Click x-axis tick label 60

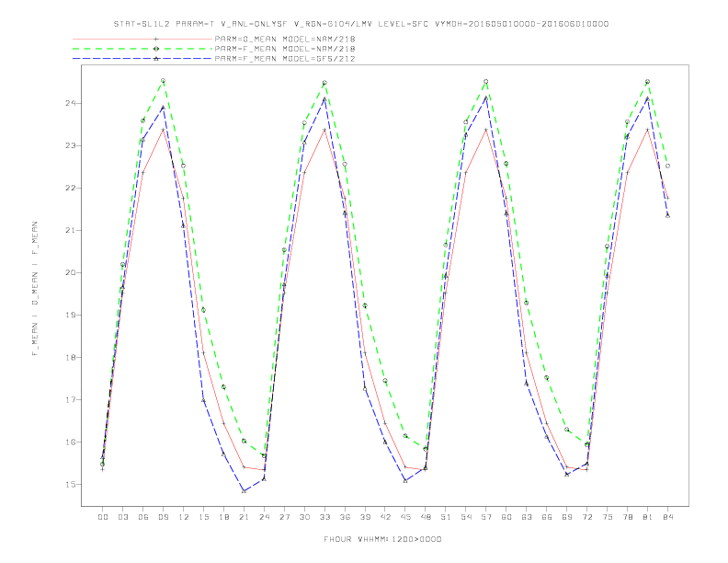(506, 517)
